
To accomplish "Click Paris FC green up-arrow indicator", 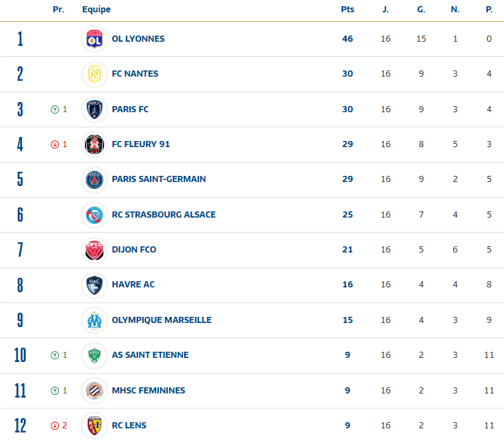I will pos(55,109).
